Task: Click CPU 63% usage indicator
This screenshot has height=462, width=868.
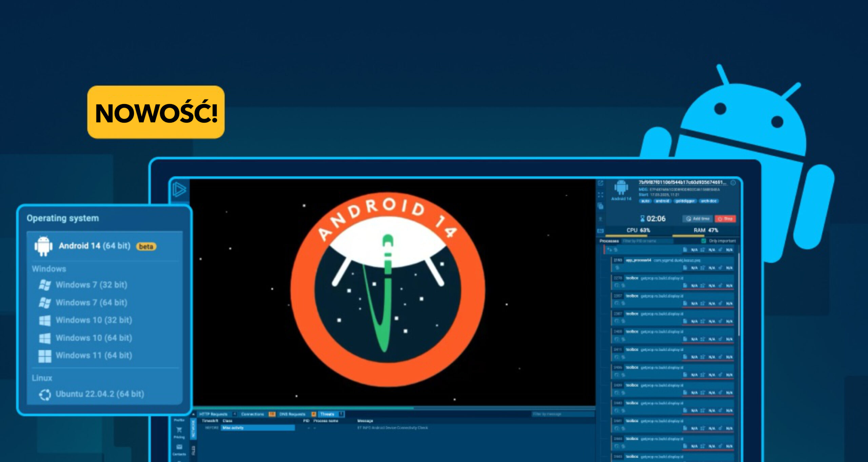Action: [x=638, y=230]
